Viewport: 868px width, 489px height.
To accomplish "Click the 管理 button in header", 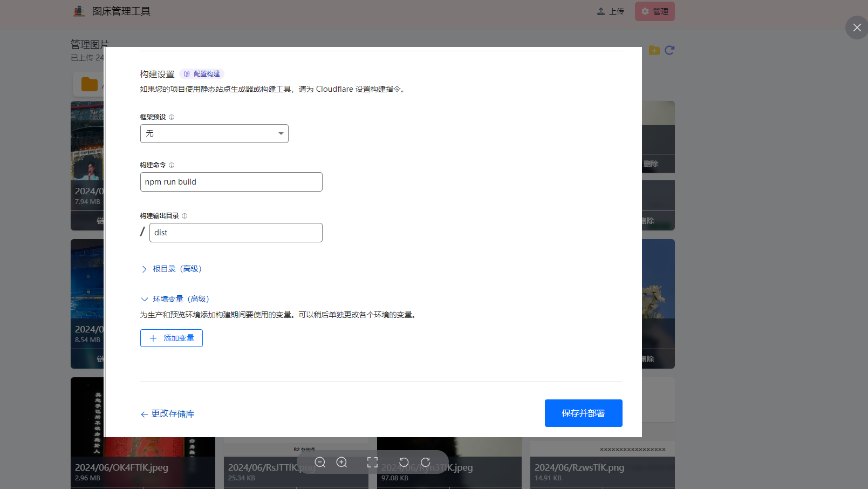I will click(654, 11).
